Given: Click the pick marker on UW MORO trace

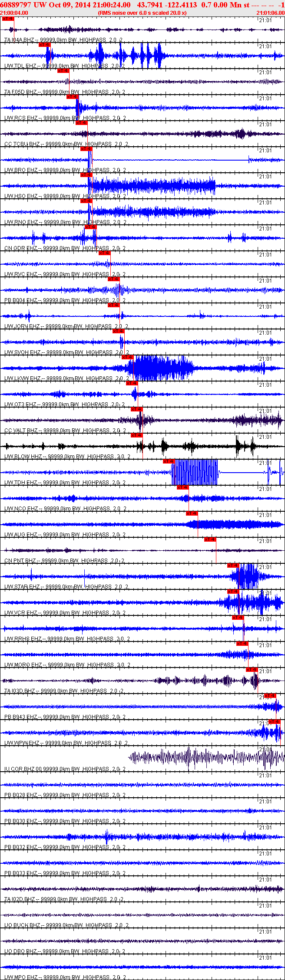Looking at the screenshot, I should [x=242, y=644].
